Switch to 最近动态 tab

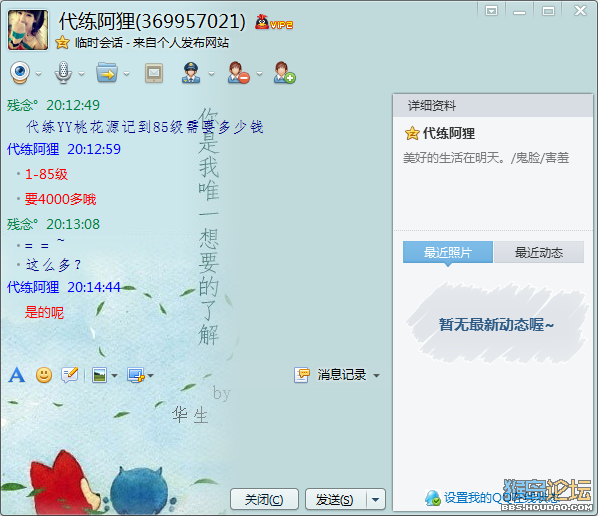coord(539,252)
